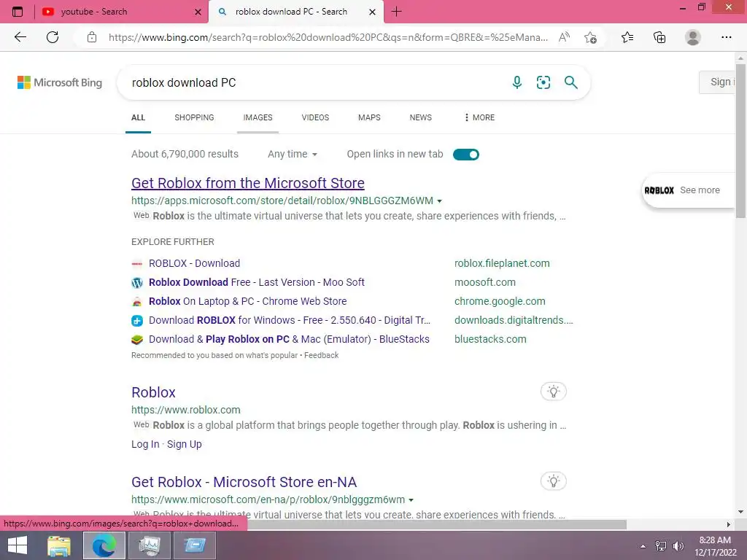Viewport: 747px width, 560px height.
Task: Open Roblox Download Free Moo Soft link
Action: point(256,282)
